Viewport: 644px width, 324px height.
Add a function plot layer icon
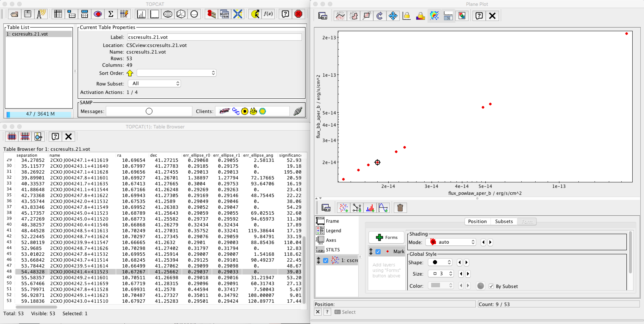pyautogui.click(x=383, y=207)
